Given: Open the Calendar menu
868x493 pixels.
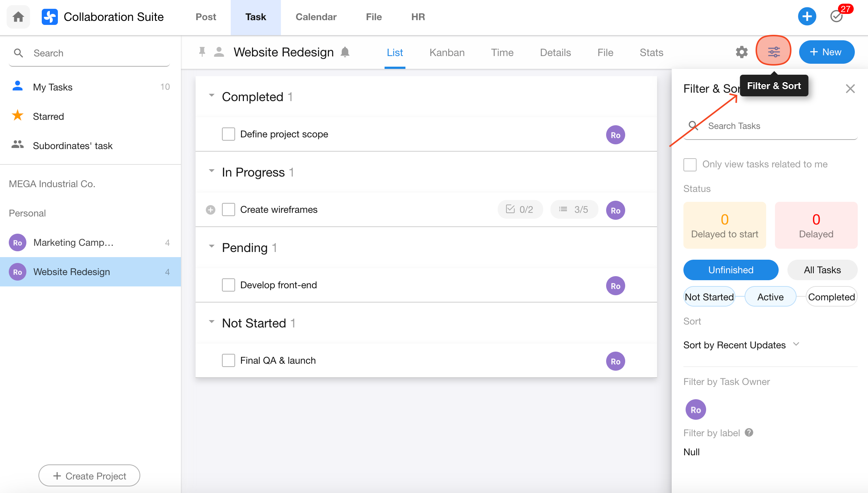Looking at the screenshot, I should [x=316, y=17].
